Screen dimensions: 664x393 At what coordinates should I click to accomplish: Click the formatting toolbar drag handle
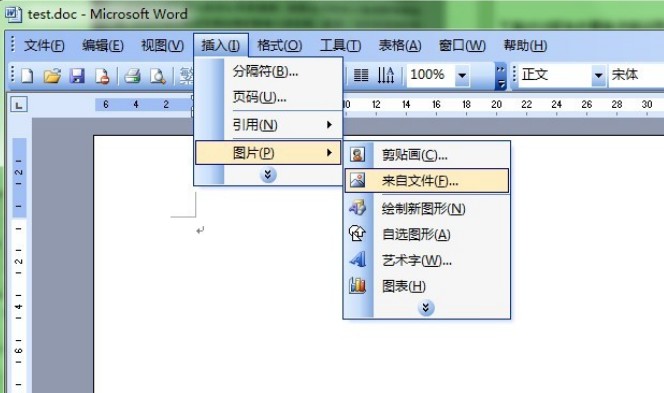[x=514, y=75]
